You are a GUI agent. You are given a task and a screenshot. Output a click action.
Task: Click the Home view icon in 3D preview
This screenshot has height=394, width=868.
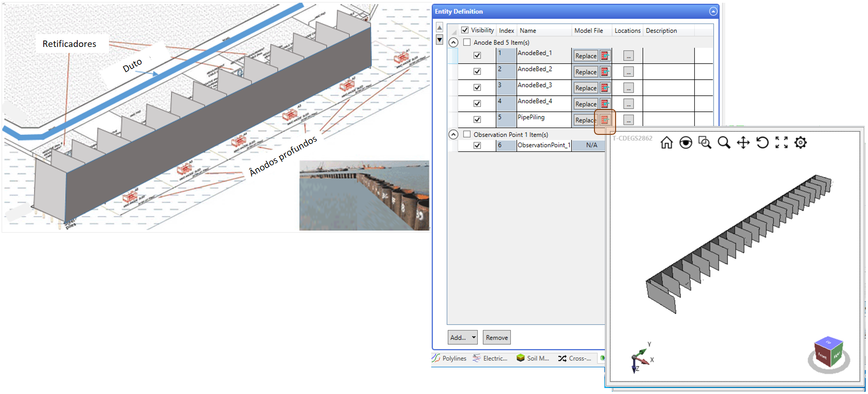point(666,143)
